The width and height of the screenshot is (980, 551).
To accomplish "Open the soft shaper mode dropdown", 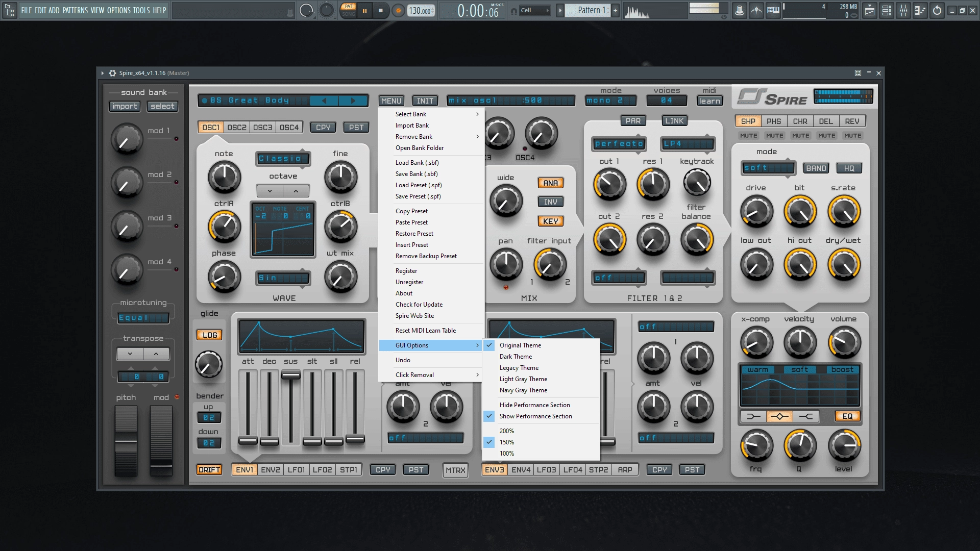I will pos(768,168).
